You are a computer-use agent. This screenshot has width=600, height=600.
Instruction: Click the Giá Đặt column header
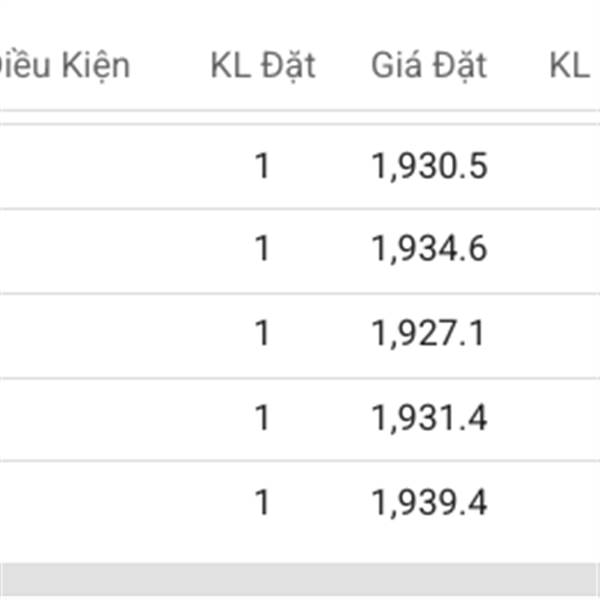(429, 66)
